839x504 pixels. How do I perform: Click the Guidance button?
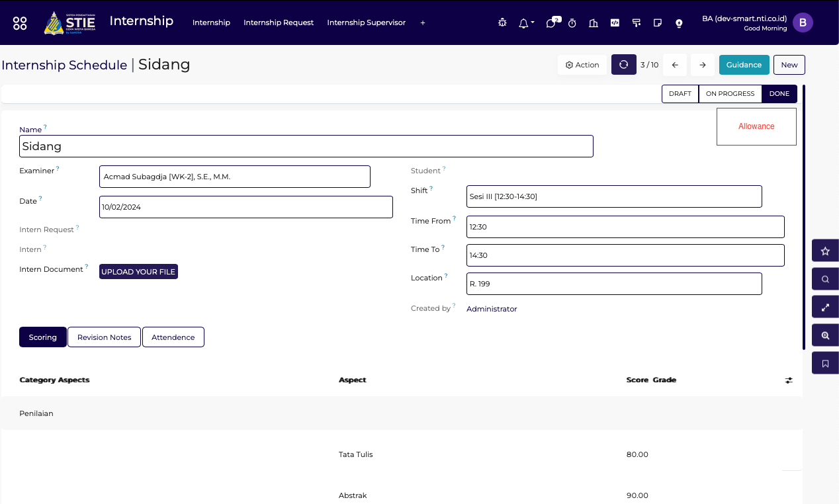tap(744, 65)
